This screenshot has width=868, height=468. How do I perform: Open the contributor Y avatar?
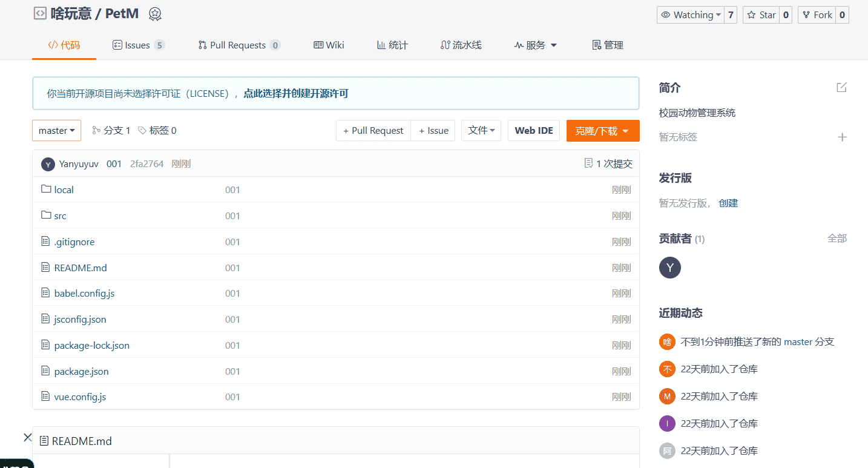coord(669,268)
